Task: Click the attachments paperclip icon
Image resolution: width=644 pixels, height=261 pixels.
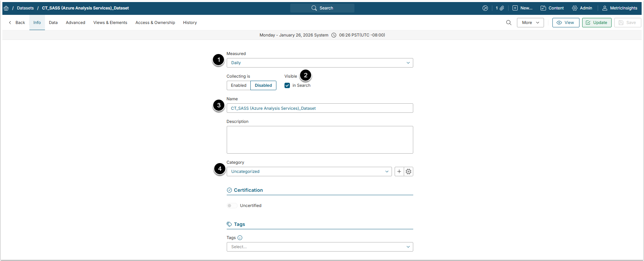Action: point(502,8)
